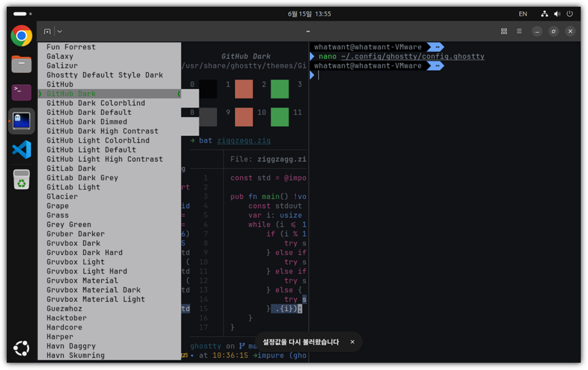Viewport: 588px width, 370px height.
Task: Open a new tab in Ghostty
Action: 47,31
